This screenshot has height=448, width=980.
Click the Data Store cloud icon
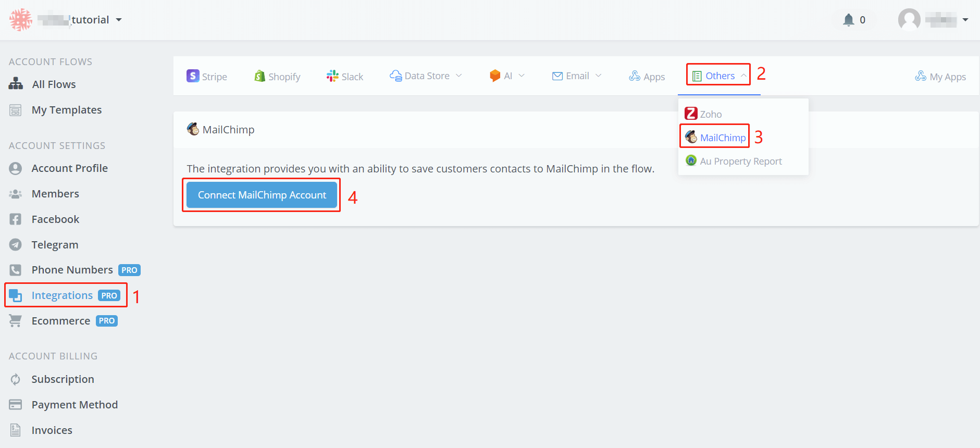pos(396,76)
